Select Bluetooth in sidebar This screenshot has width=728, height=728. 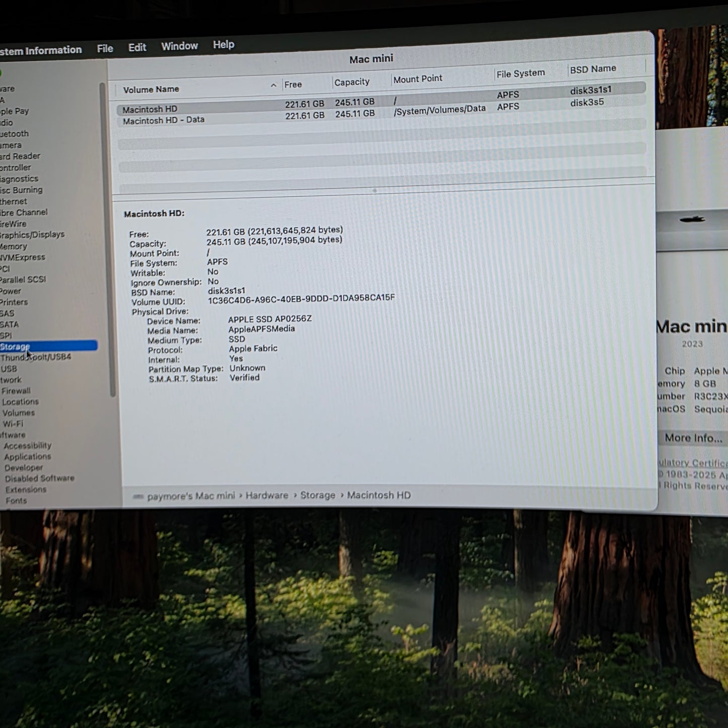coord(15,134)
